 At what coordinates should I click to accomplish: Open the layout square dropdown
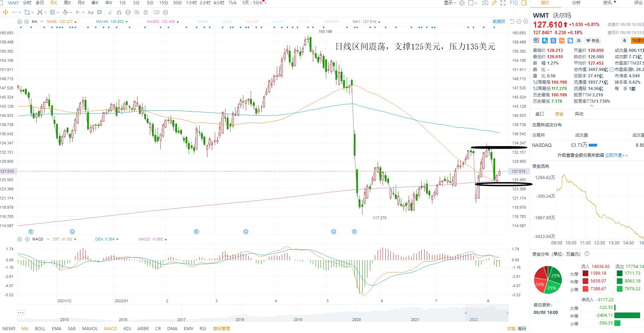[x=473, y=3]
